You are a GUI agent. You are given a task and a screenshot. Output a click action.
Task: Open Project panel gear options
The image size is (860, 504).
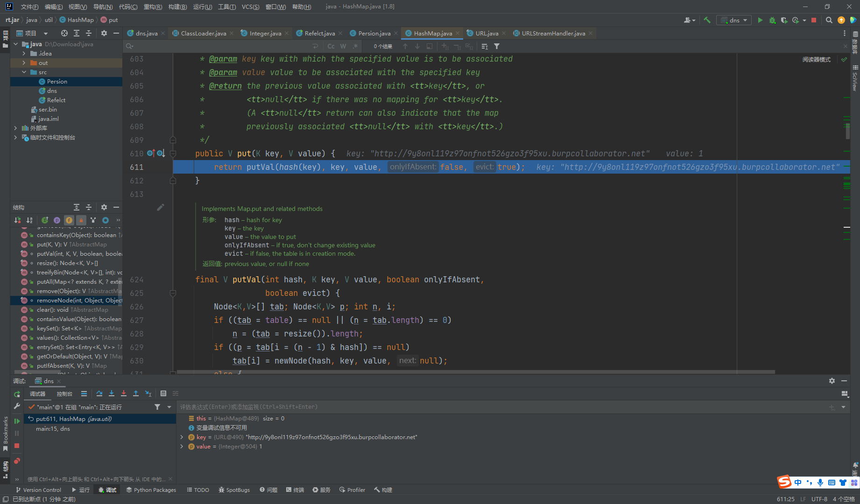104,33
